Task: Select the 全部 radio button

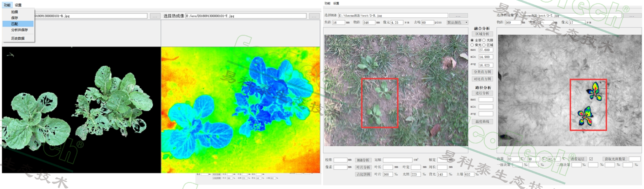Action: click(x=472, y=40)
